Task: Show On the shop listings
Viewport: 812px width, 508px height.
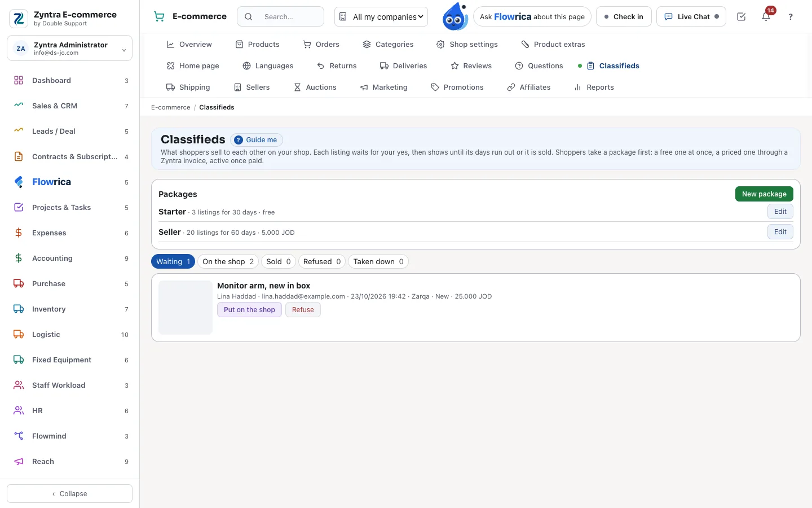Action: [x=228, y=262]
